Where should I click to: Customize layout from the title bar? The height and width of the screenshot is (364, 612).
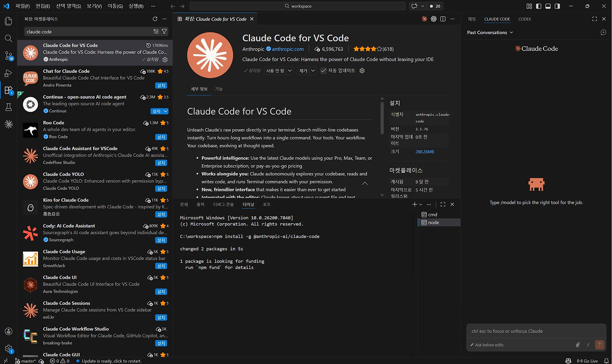[529, 6]
